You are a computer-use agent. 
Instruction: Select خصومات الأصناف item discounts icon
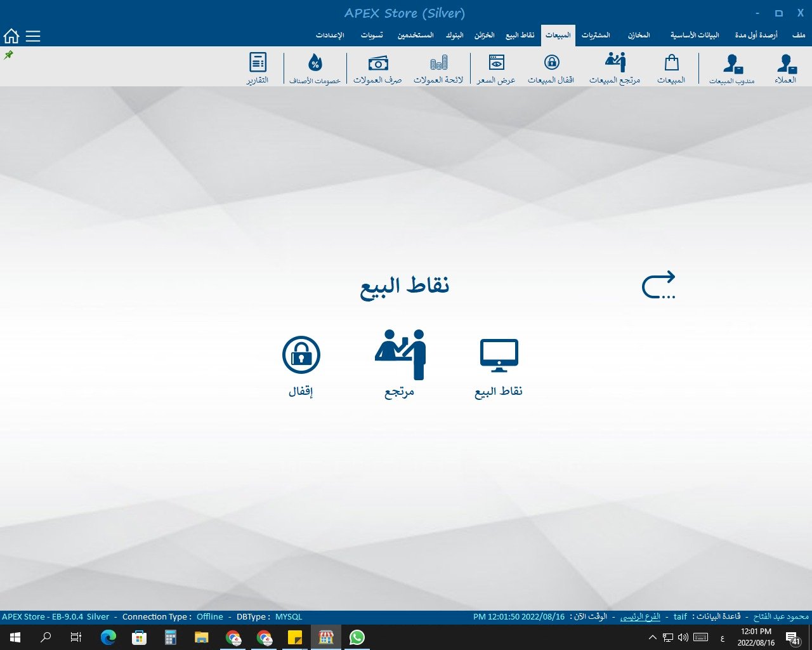tap(315, 69)
